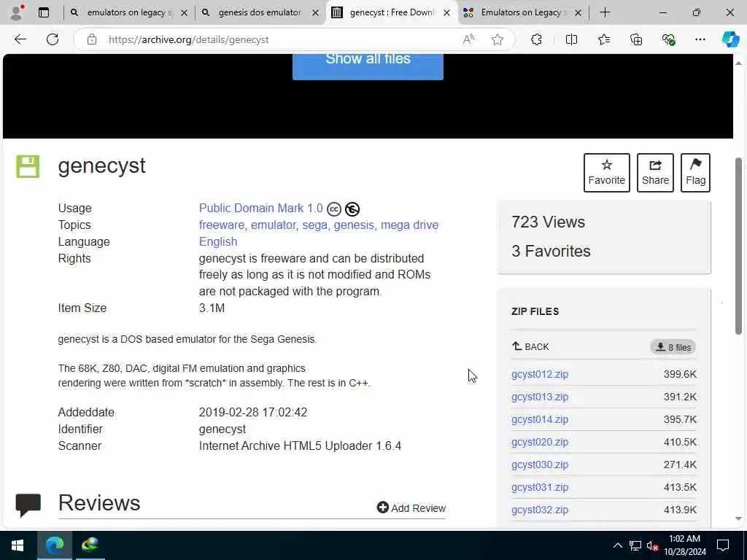Click the Favorite button
The image size is (747, 560).
pos(606,172)
